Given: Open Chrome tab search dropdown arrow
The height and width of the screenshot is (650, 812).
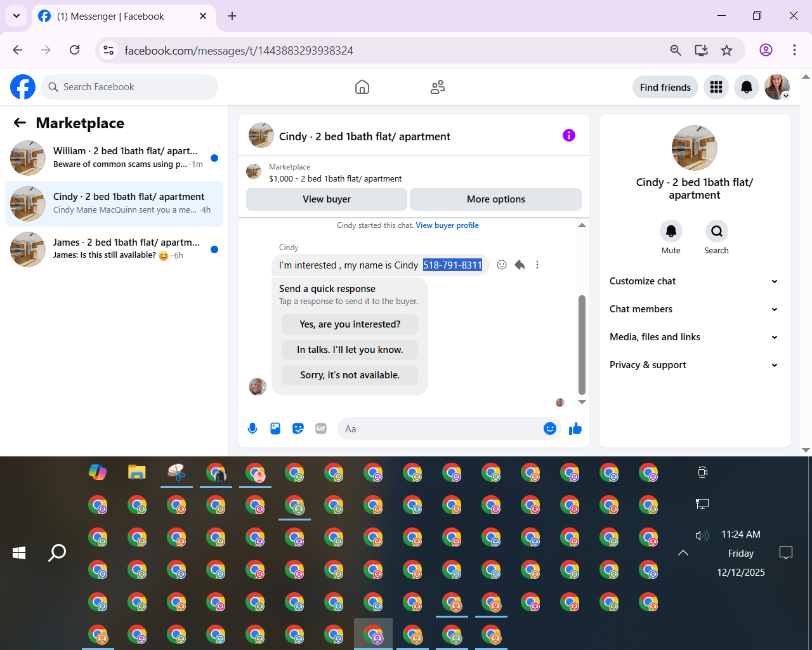Looking at the screenshot, I should pyautogui.click(x=16, y=16).
